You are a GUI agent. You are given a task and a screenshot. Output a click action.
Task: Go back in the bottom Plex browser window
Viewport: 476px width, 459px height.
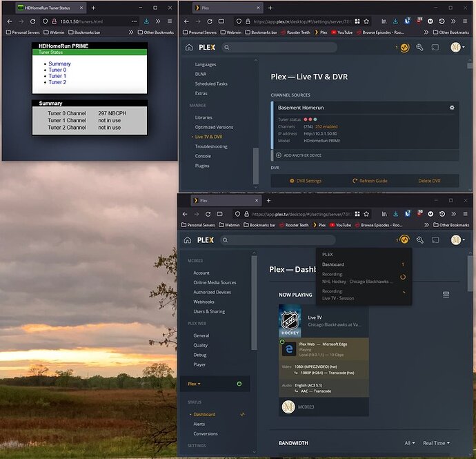[185, 214]
